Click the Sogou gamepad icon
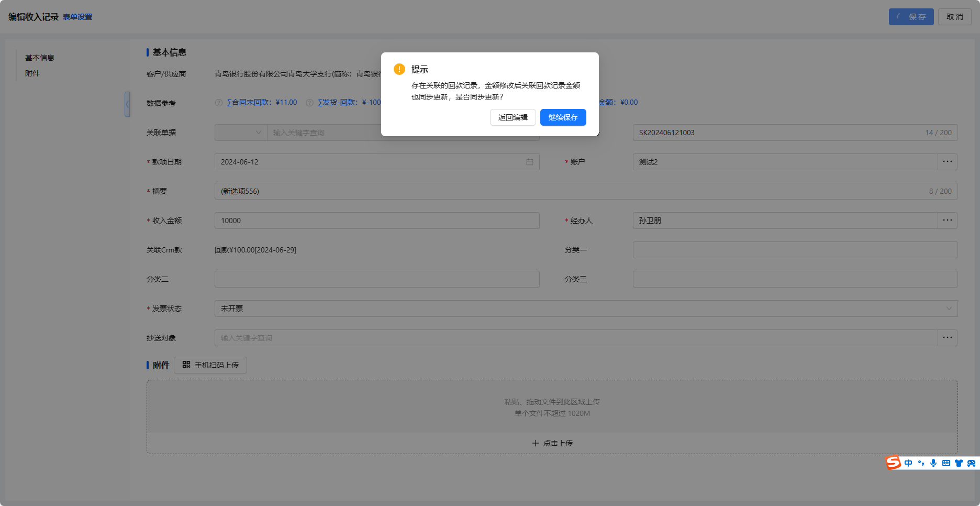Image resolution: width=980 pixels, height=506 pixels. 971,463
